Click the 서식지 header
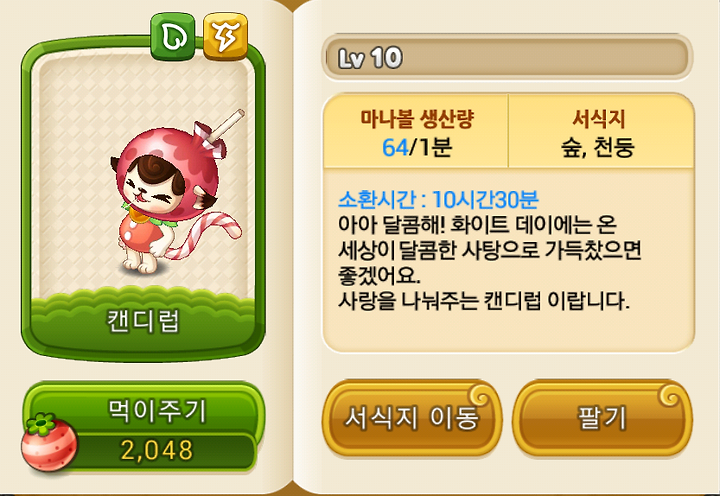Screen dimensions: 720x496 click(599, 118)
